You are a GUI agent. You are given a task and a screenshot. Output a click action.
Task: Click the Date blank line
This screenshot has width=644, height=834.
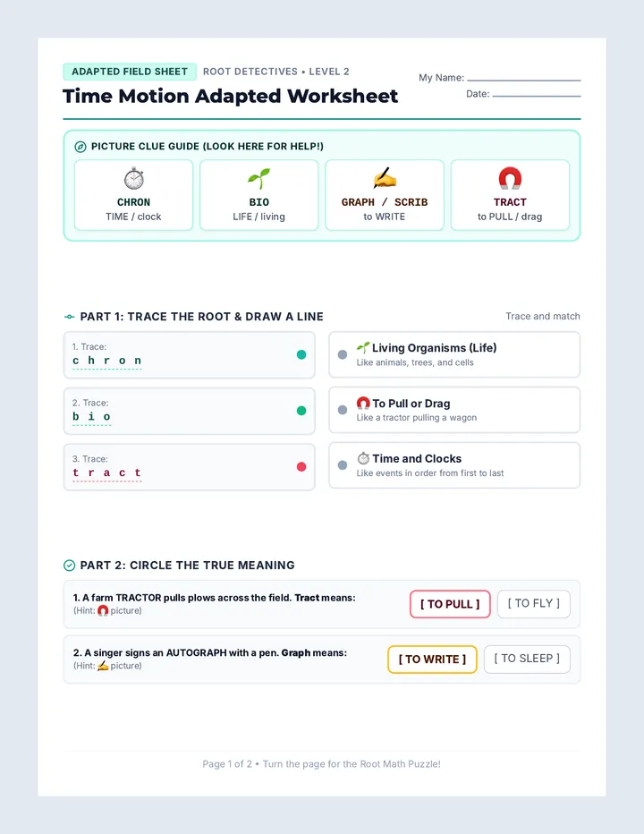537,95
